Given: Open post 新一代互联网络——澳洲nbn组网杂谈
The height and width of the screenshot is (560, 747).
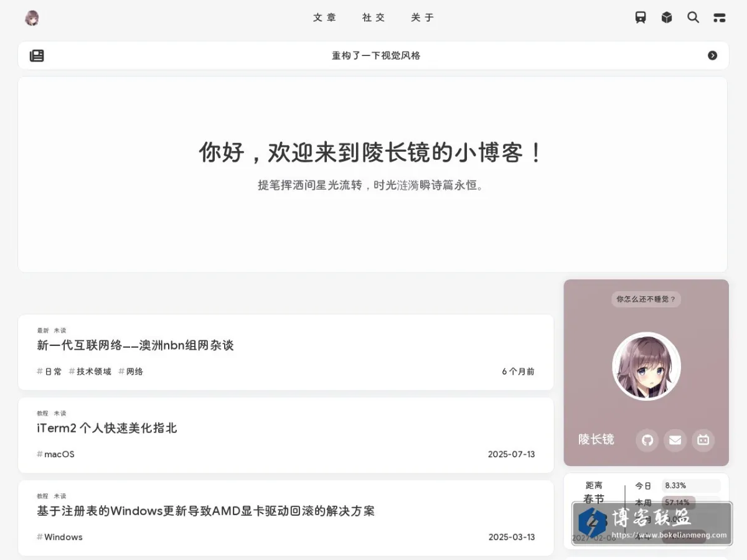Looking at the screenshot, I should [135, 345].
